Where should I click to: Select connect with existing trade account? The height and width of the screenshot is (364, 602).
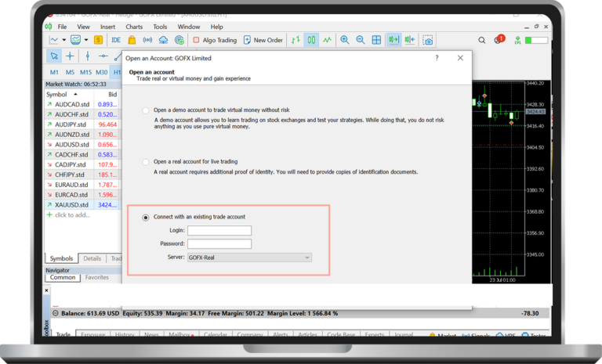coord(146,218)
